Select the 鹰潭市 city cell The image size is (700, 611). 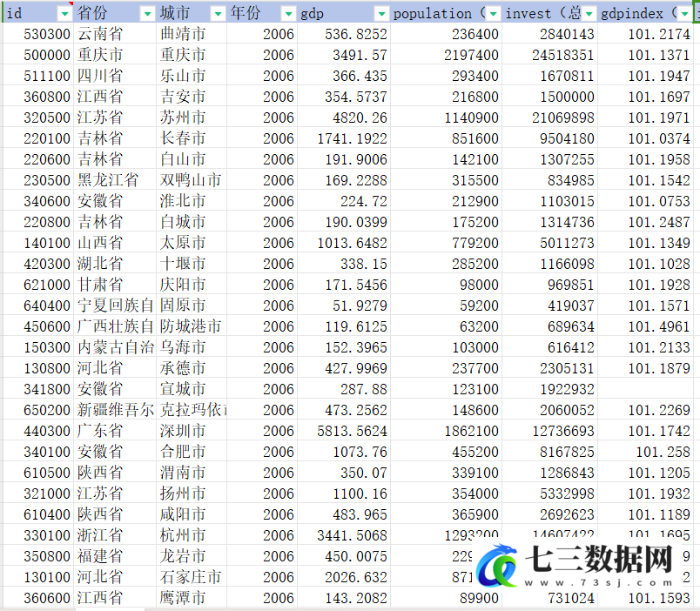pyautogui.click(x=192, y=598)
